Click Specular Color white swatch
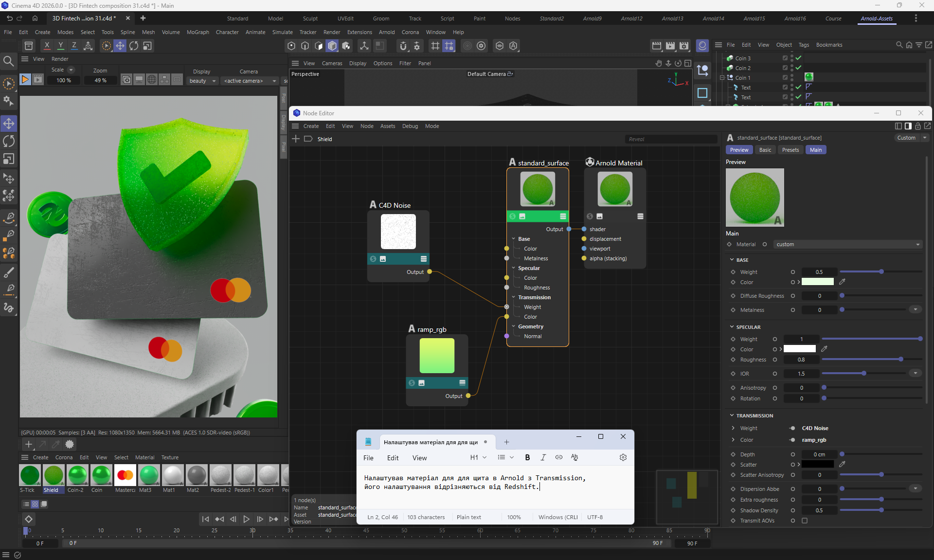This screenshot has width=934, height=560. 799,349
